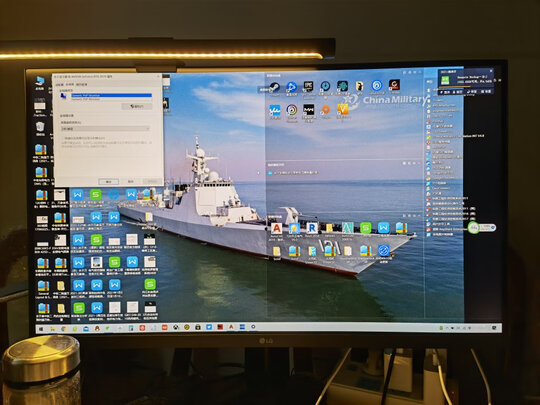Image resolution: width=540 pixels, height=405 pixels.
Task: Open File Explorer from the taskbar
Action: pyautogui.click(x=52, y=329)
